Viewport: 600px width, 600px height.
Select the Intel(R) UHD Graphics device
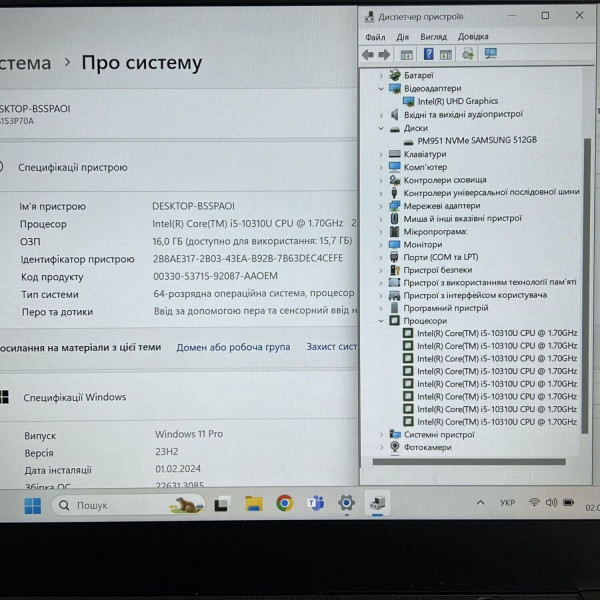(x=458, y=101)
